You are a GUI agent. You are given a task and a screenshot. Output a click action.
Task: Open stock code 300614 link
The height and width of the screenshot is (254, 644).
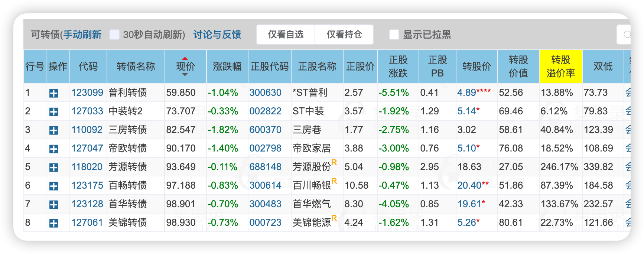266,185
